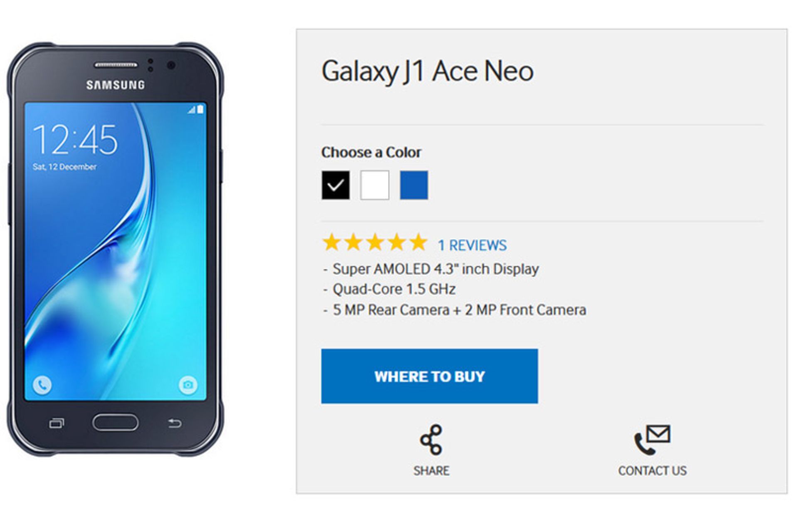Click the SHARE text label
This screenshot has height=532, width=798.
pos(431,471)
